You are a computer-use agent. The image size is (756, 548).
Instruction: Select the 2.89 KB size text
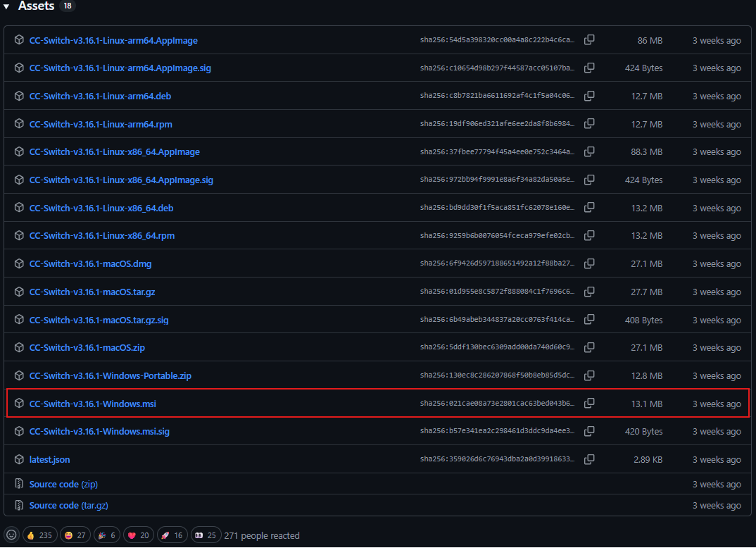tap(648, 460)
